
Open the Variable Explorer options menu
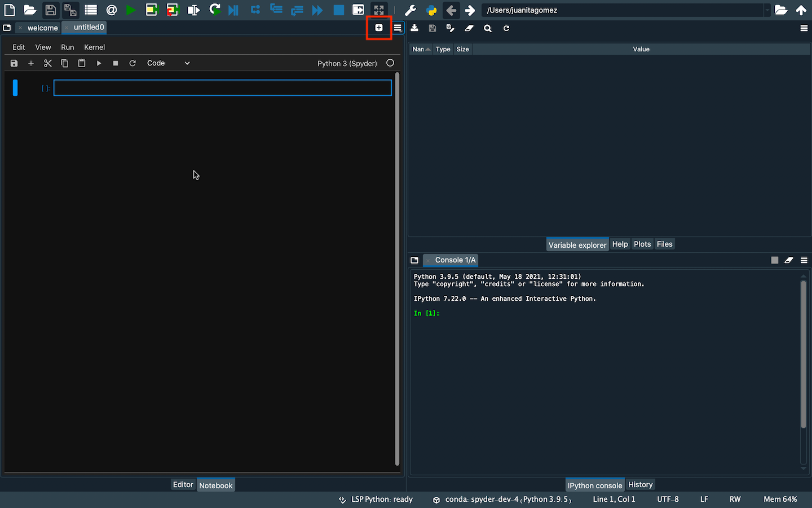point(804,28)
